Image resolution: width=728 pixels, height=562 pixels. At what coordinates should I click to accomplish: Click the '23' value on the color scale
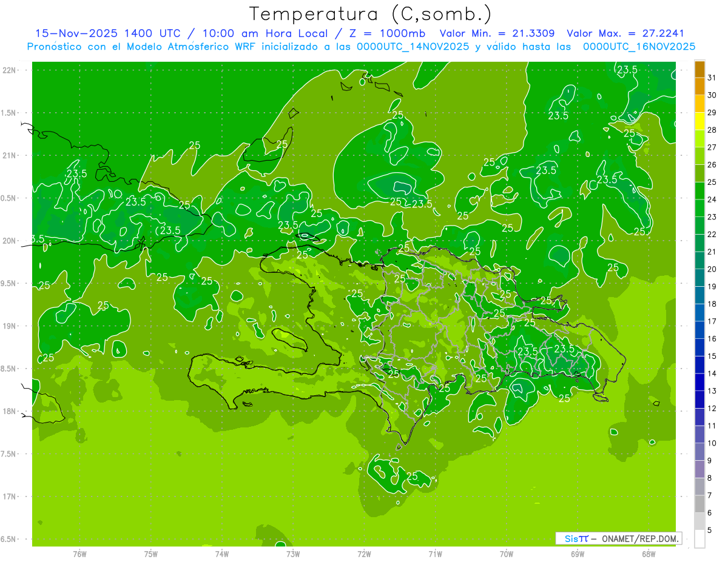pos(712,216)
